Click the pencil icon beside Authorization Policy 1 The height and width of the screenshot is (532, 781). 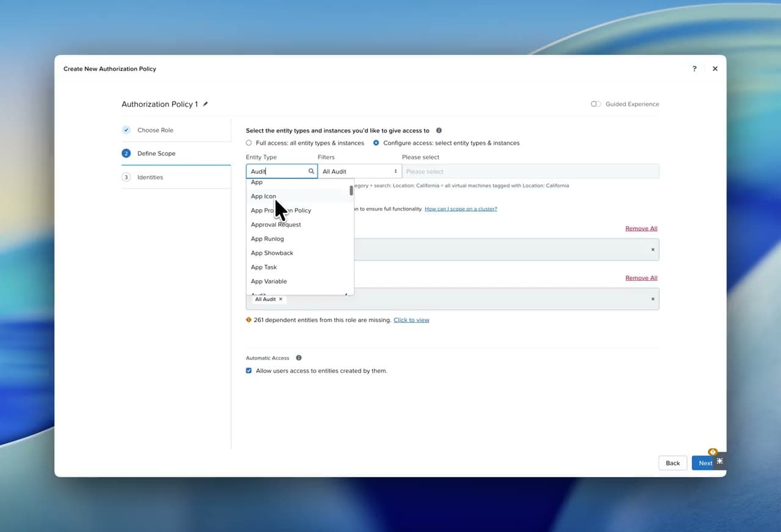pyautogui.click(x=206, y=104)
